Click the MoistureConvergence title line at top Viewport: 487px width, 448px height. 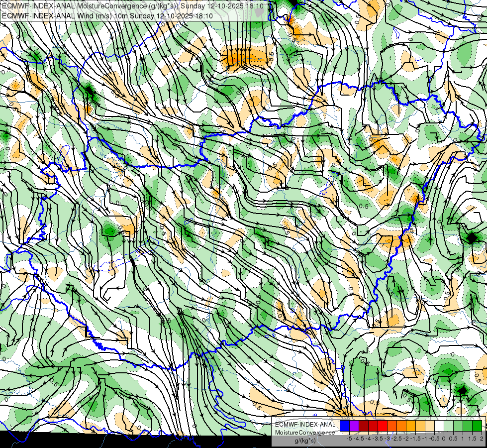(133, 6)
